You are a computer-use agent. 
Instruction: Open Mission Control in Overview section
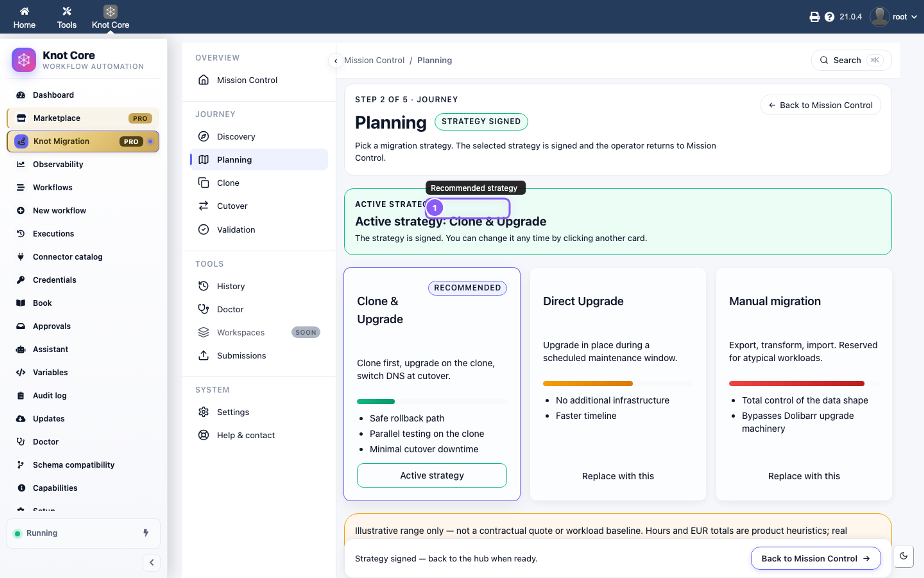[x=259, y=80]
